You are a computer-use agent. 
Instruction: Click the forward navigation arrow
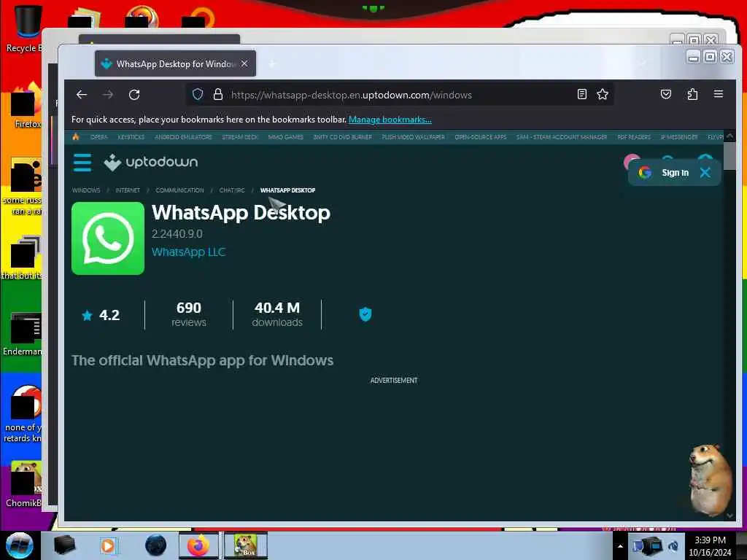point(108,95)
